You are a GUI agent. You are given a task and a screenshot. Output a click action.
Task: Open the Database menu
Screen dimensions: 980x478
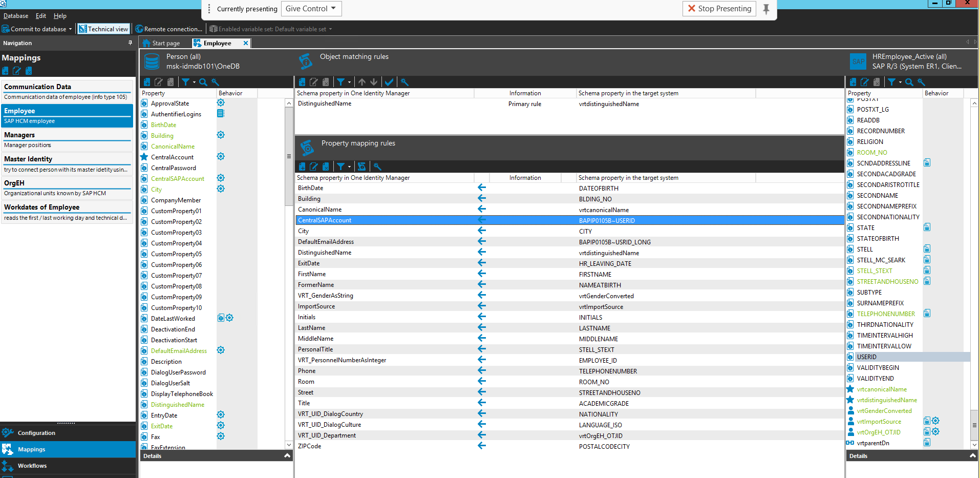click(16, 16)
